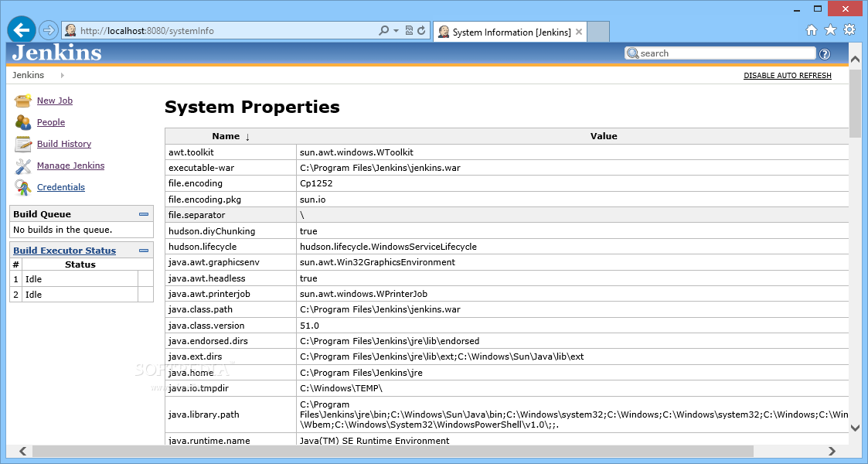Click executor 2 Idle status
The height and width of the screenshot is (464, 868).
[x=34, y=295]
